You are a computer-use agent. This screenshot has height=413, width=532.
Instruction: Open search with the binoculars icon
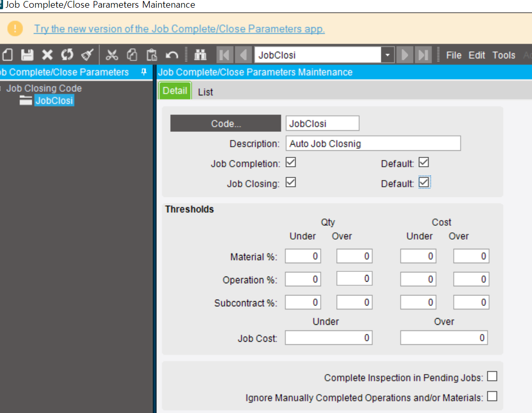pos(200,54)
